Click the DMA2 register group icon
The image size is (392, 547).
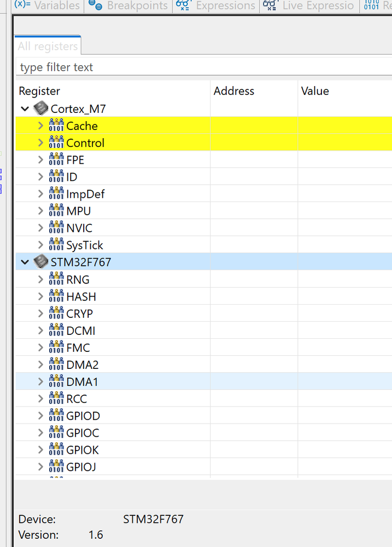(56, 364)
